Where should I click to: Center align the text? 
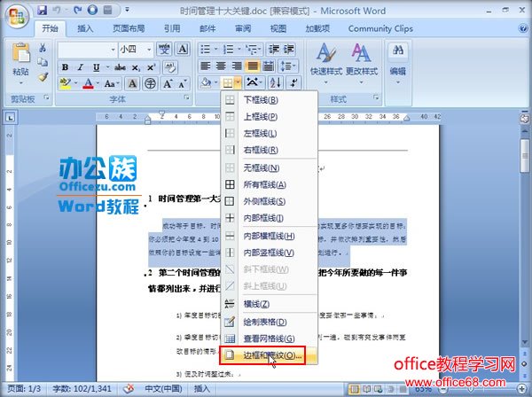tap(221, 66)
